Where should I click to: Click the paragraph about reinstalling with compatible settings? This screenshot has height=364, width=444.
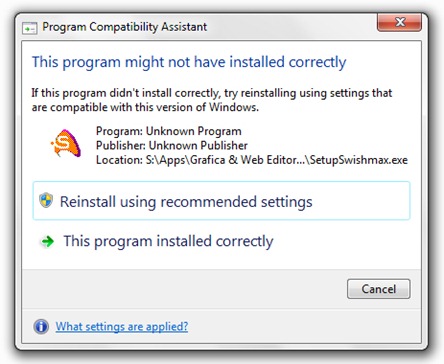pos(212,100)
